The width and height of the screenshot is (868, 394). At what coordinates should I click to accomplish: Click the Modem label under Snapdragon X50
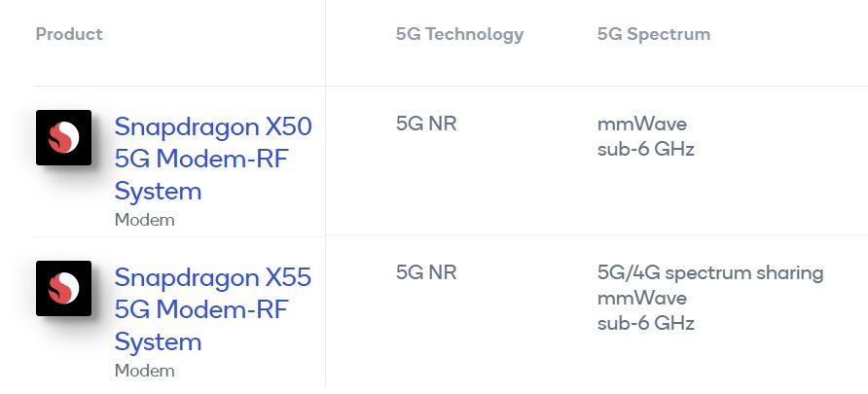click(144, 220)
